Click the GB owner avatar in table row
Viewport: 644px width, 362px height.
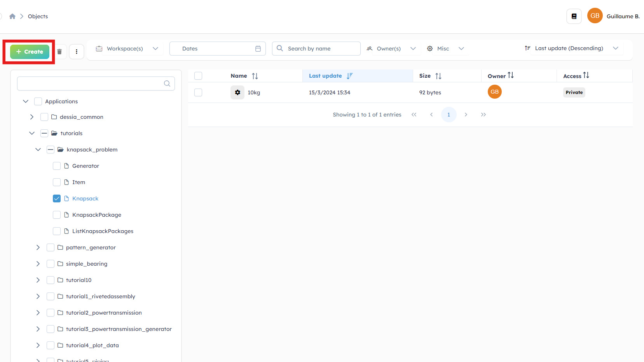point(494,92)
